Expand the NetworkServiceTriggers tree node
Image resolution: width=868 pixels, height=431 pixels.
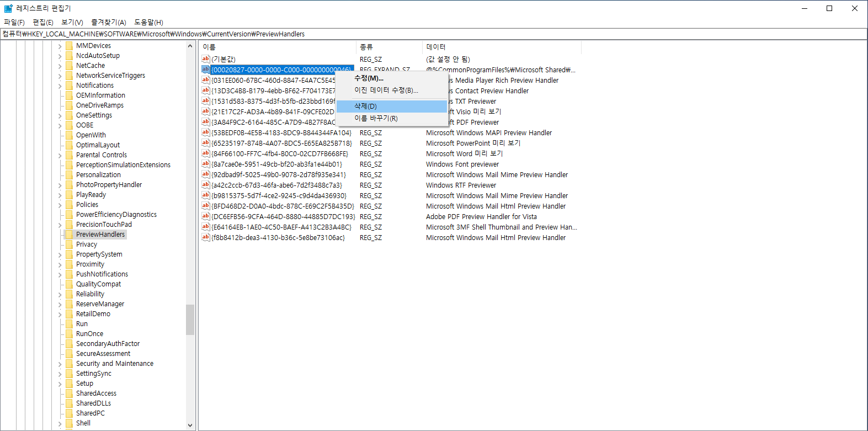coord(60,76)
